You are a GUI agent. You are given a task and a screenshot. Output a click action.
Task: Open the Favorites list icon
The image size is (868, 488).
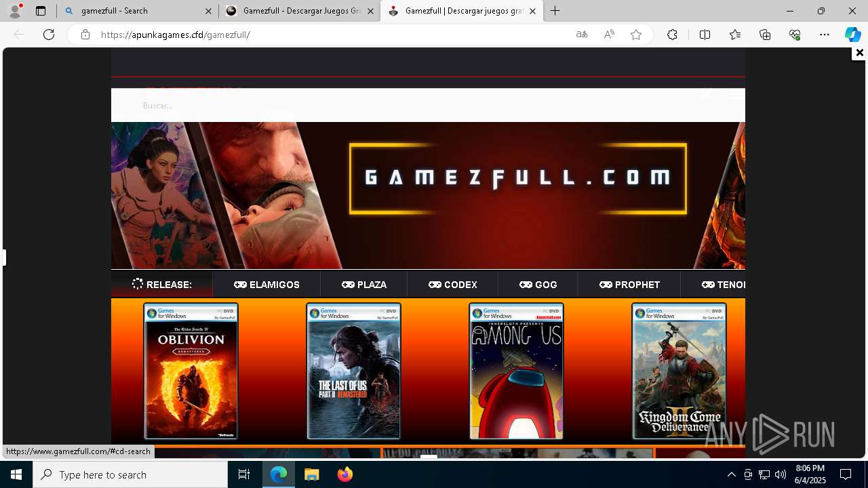pos(735,35)
